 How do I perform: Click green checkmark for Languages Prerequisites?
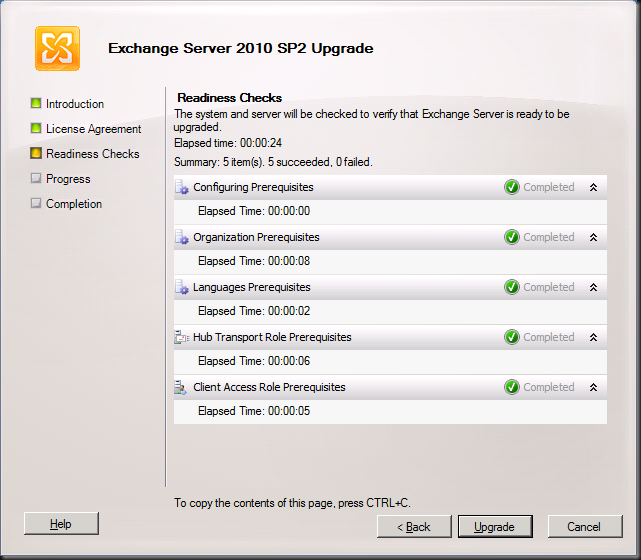click(x=512, y=287)
